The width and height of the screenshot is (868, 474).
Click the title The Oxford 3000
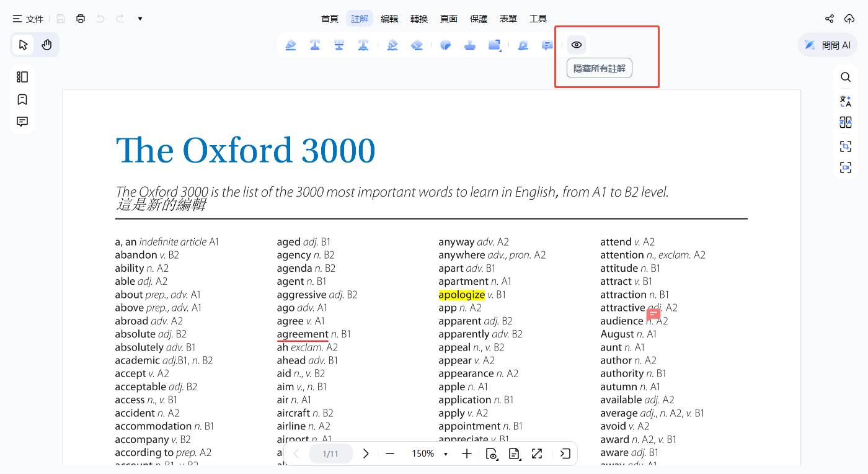click(246, 150)
